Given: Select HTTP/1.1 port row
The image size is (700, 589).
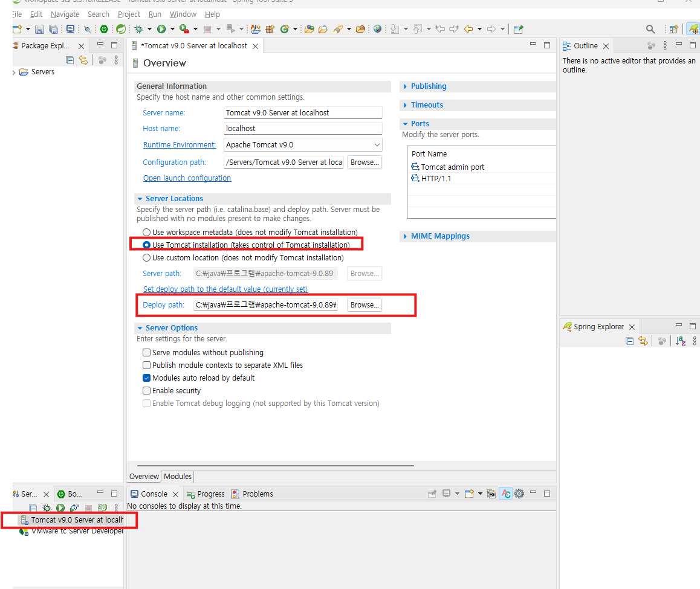Looking at the screenshot, I should [482, 179].
